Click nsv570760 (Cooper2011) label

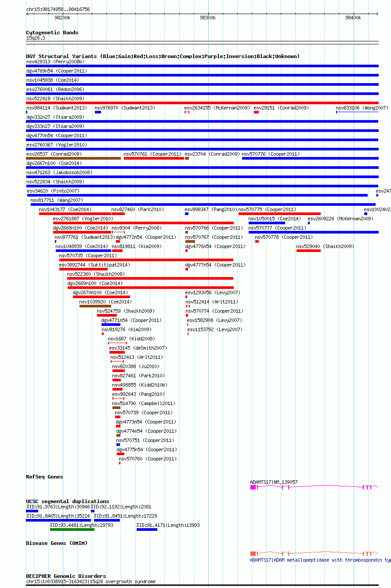point(148,459)
